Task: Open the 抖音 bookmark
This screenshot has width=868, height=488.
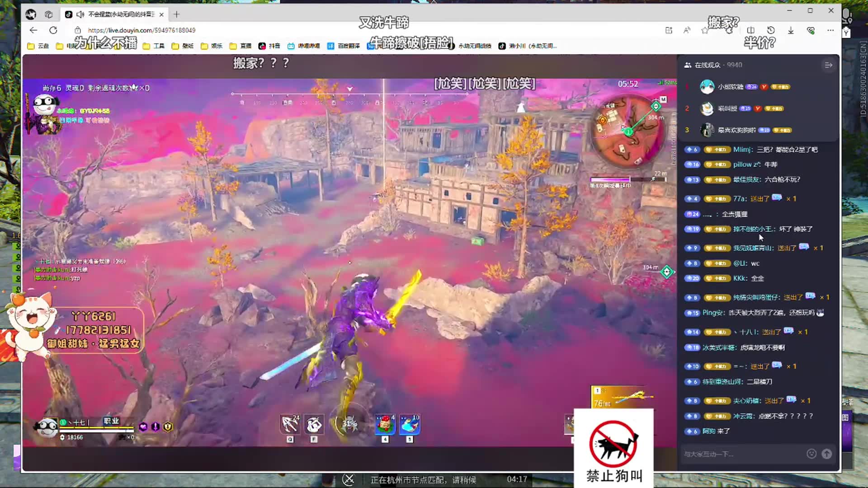Action: click(269, 46)
